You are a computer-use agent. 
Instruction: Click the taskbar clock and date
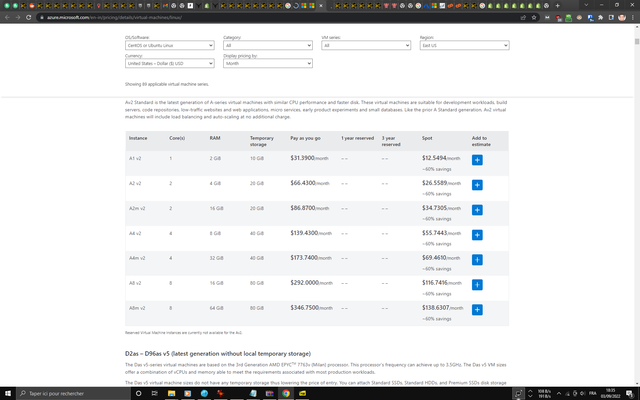click(x=610, y=393)
